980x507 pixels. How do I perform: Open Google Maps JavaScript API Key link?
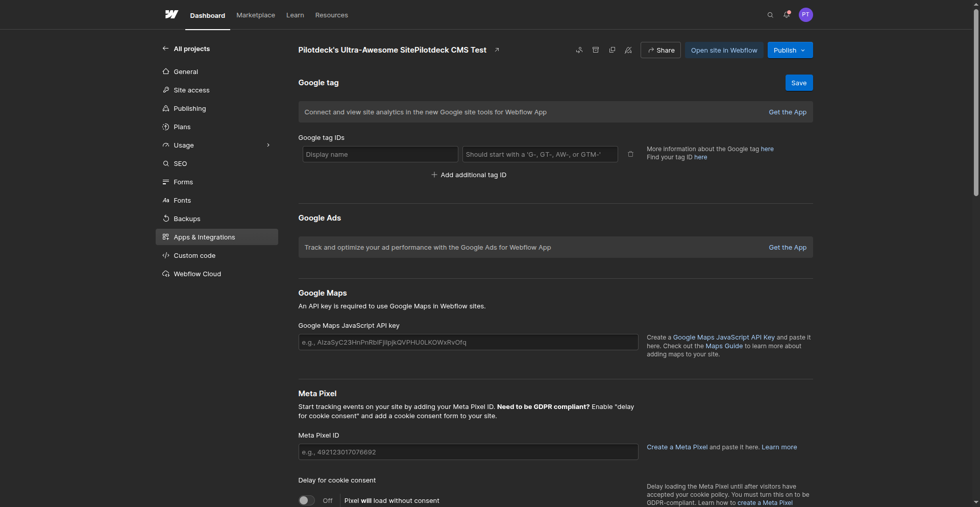click(723, 337)
